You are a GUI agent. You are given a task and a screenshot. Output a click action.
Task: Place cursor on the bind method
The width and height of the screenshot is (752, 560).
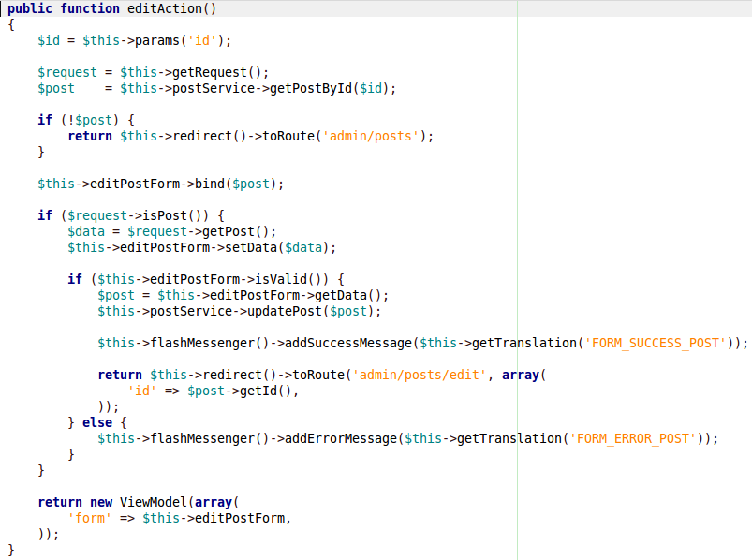point(210,184)
